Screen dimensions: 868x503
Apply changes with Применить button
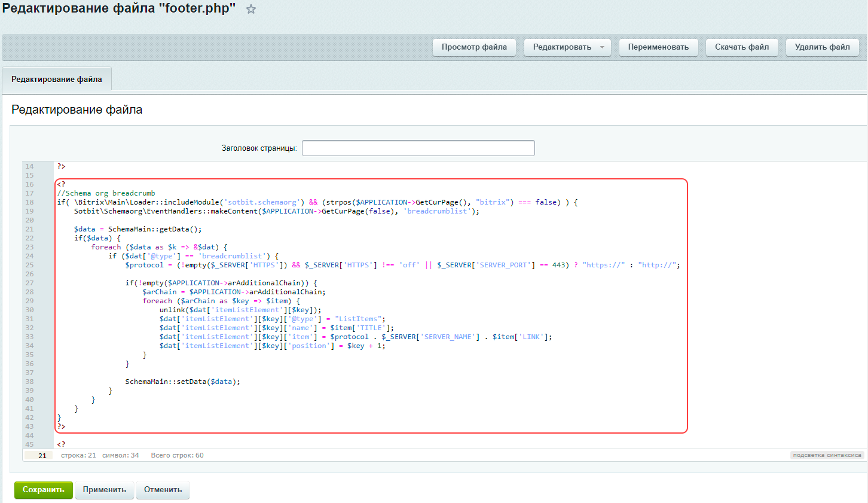(105, 490)
